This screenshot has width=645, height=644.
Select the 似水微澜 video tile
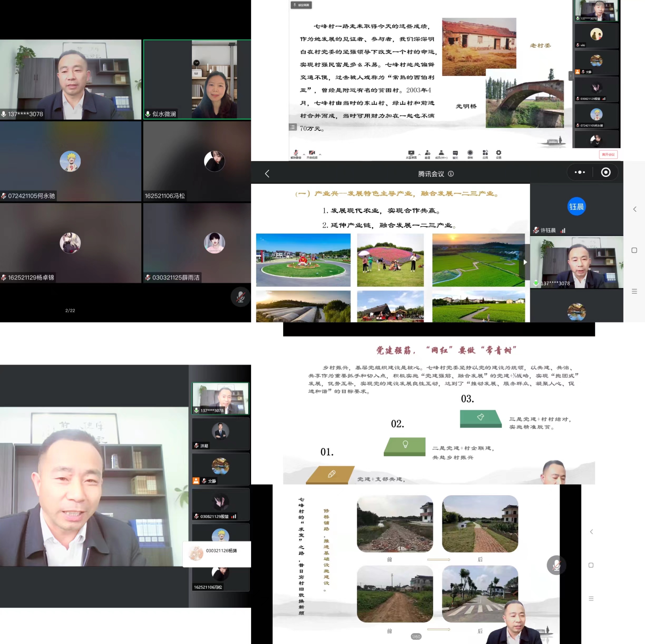coord(197,80)
